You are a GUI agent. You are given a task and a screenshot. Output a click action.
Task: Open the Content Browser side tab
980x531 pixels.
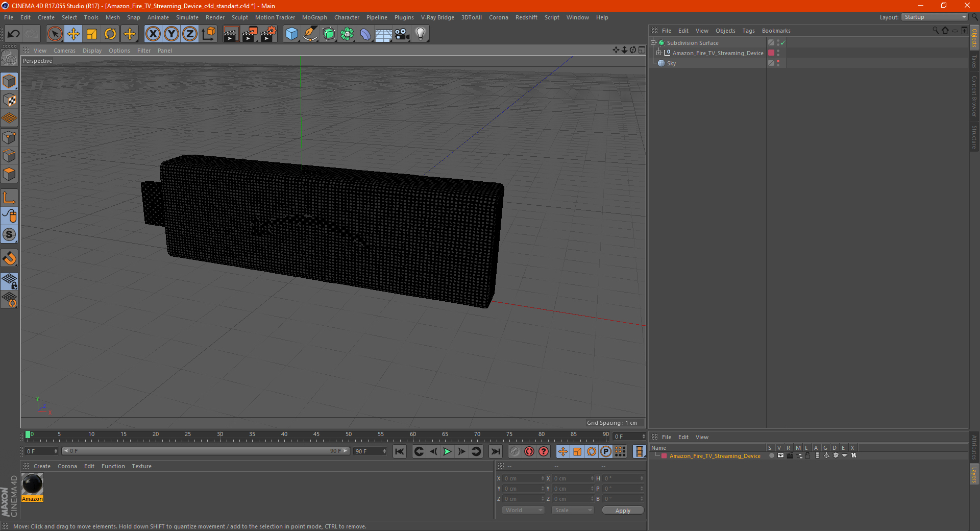click(x=974, y=95)
